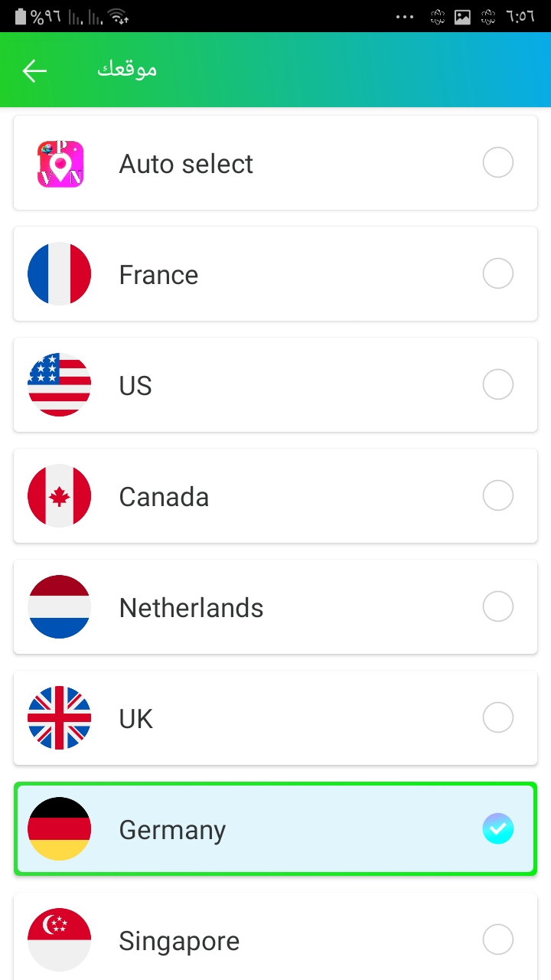551x980 pixels.
Task: Select the Netherlands radio button
Action: [497, 607]
